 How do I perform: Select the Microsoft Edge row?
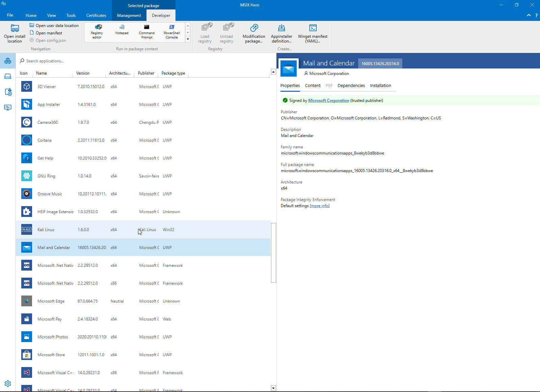(143, 301)
